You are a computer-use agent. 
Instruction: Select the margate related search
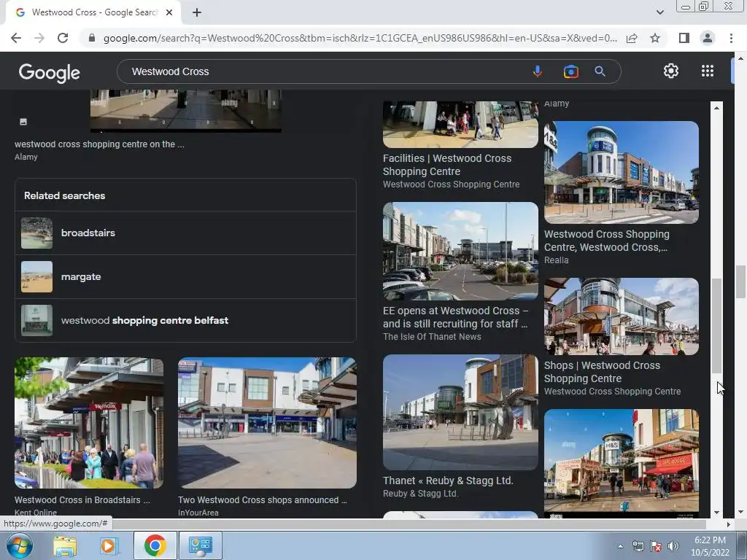point(185,276)
